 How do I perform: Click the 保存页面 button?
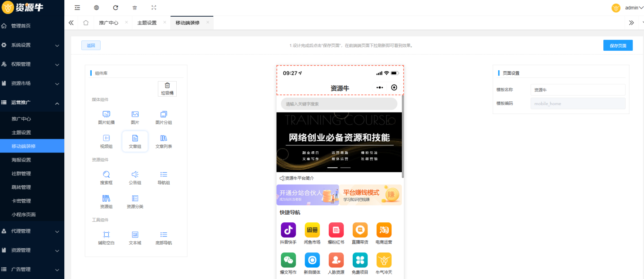[x=618, y=46]
